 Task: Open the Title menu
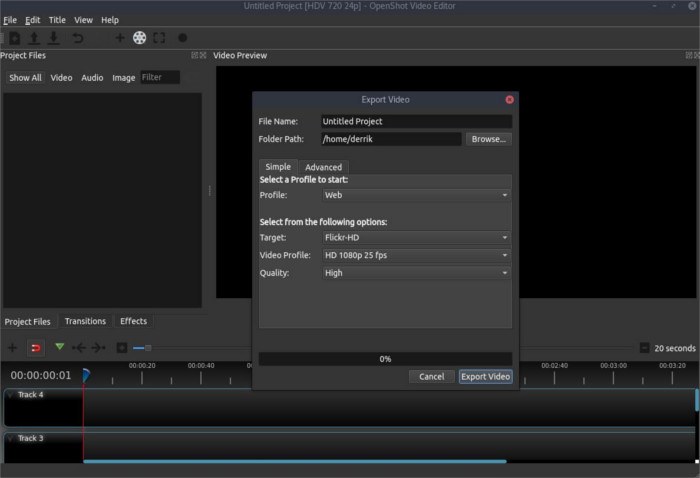coord(57,20)
